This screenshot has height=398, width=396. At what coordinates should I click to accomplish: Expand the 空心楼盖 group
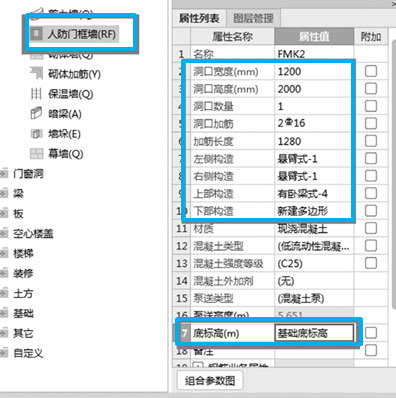pyautogui.click(x=4, y=233)
